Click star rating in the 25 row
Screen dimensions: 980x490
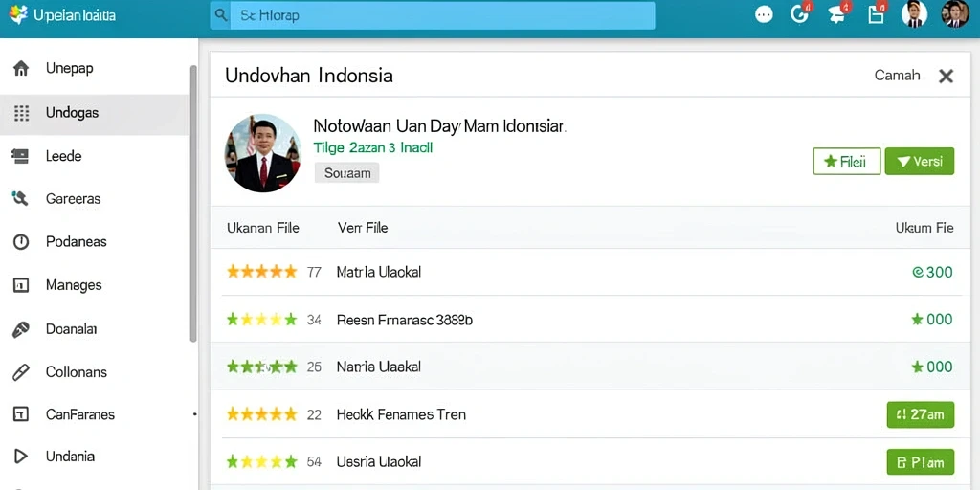tap(261, 367)
